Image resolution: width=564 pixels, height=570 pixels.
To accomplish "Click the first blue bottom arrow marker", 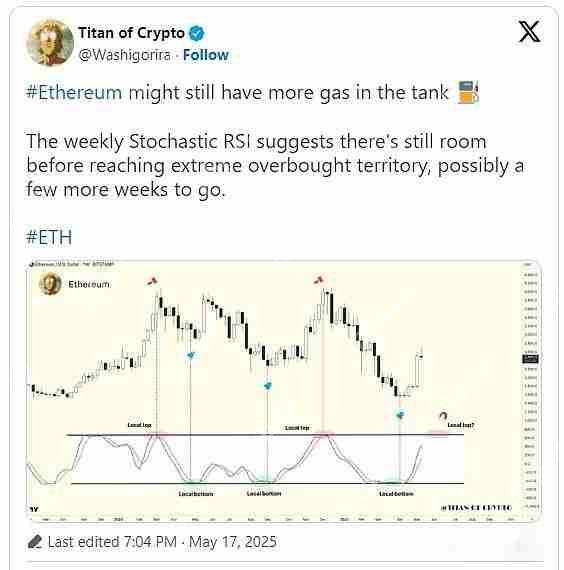I will [191, 355].
